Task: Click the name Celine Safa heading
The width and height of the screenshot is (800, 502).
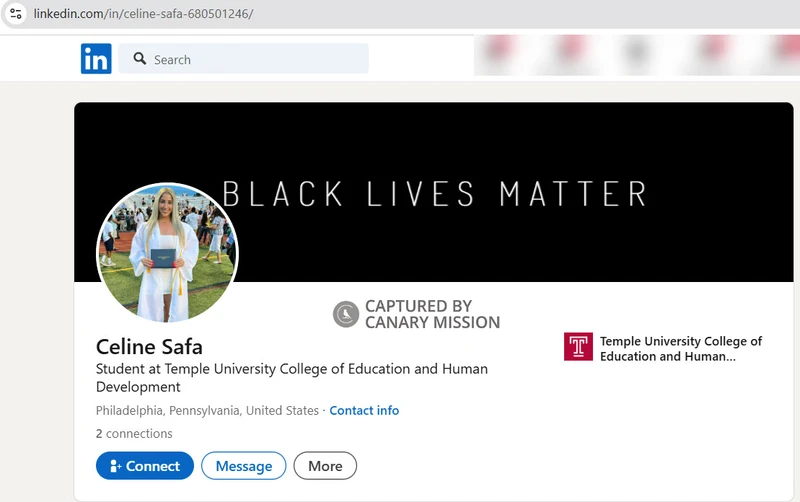Action: point(149,347)
